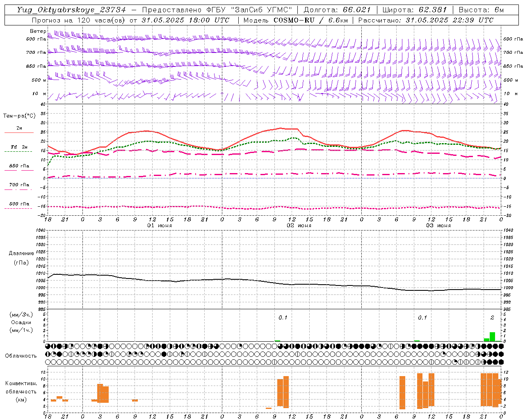Image resolution: width=525 pixels, height=420 pixels.
Task: Select the text Предоставлено ФГБУ "ЗапСиб УГМС"
Action: pos(217,10)
